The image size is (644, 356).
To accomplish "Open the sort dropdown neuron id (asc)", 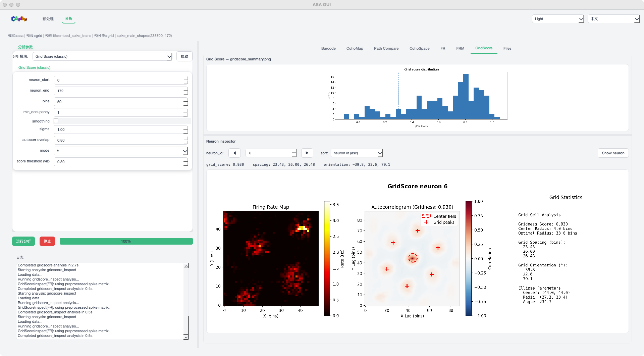I will (x=357, y=153).
